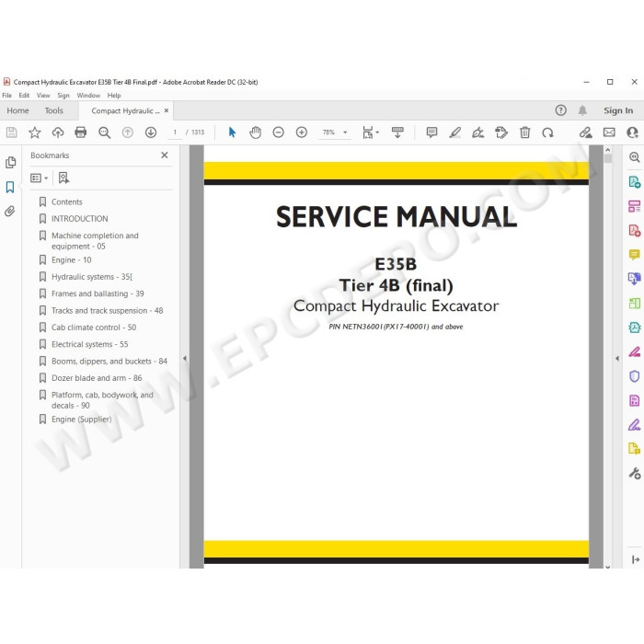
Task: Click the 78% zoom value field
Action: tap(328, 132)
